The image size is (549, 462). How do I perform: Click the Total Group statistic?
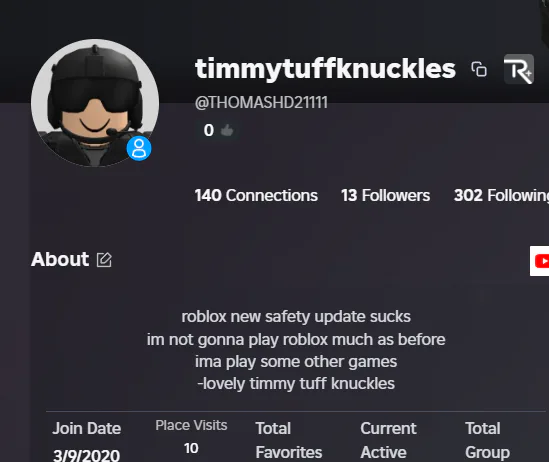[487, 440]
